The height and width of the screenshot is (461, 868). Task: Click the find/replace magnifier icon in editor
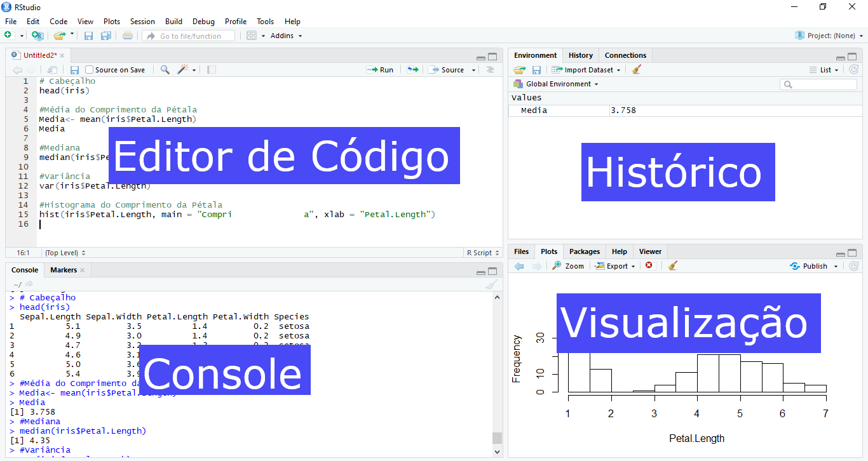165,70
